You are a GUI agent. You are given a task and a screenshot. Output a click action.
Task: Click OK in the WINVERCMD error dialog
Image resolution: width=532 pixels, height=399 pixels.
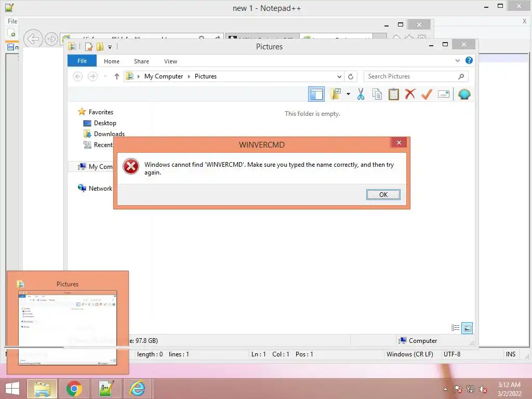(383, 194)
